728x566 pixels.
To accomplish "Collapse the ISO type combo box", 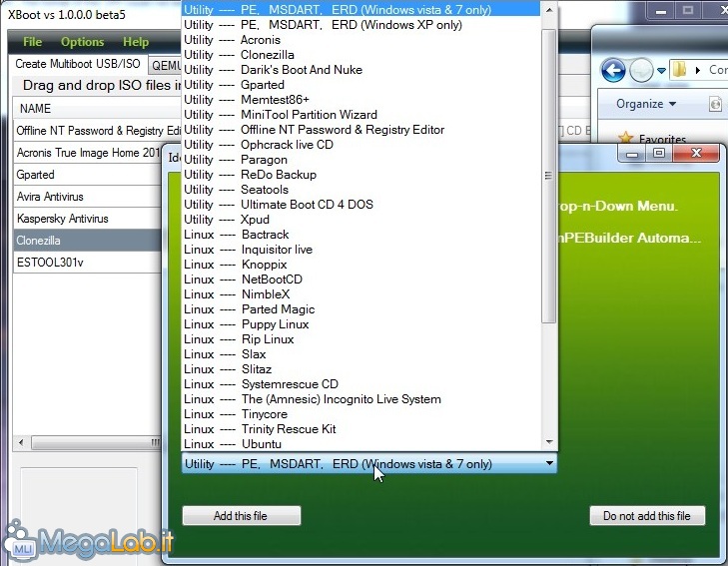I will point(549,463).
